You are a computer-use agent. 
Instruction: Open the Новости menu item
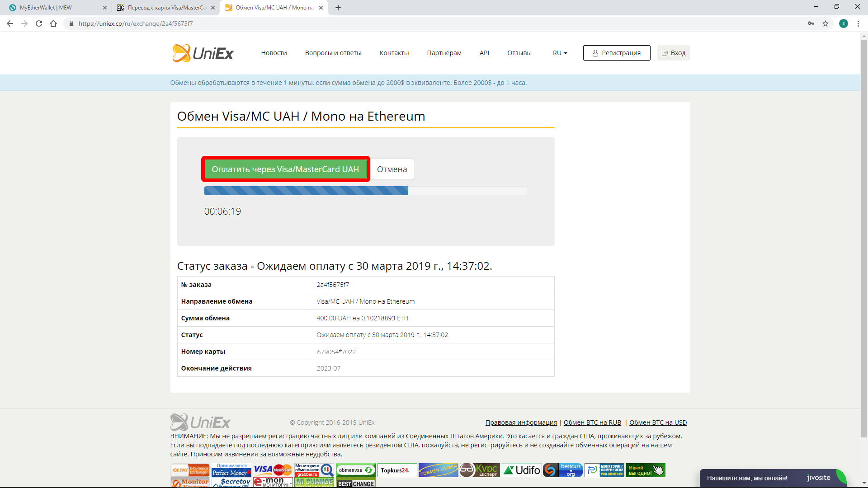pos(274,53)
